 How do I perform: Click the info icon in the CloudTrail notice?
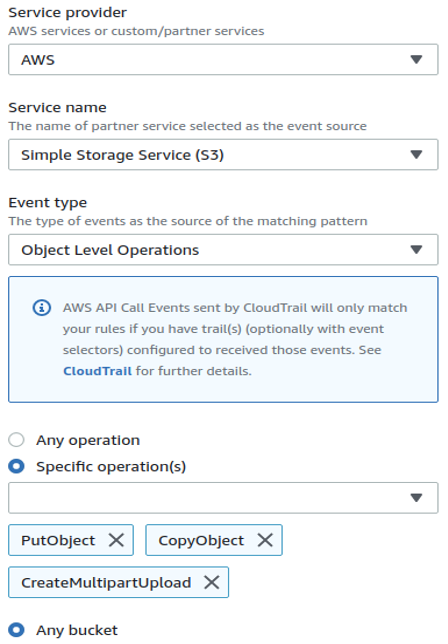41,308
